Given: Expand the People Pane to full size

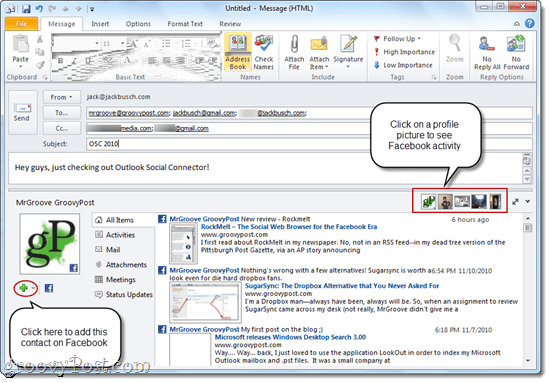Looking at the screenshot, I should pyautogui.click(x=515, y=202).
